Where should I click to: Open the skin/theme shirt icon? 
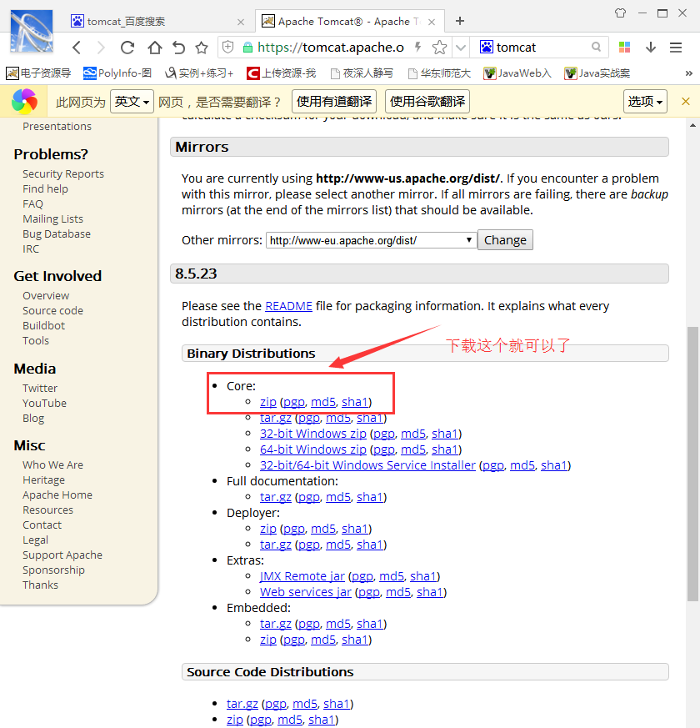pos(620,13)
